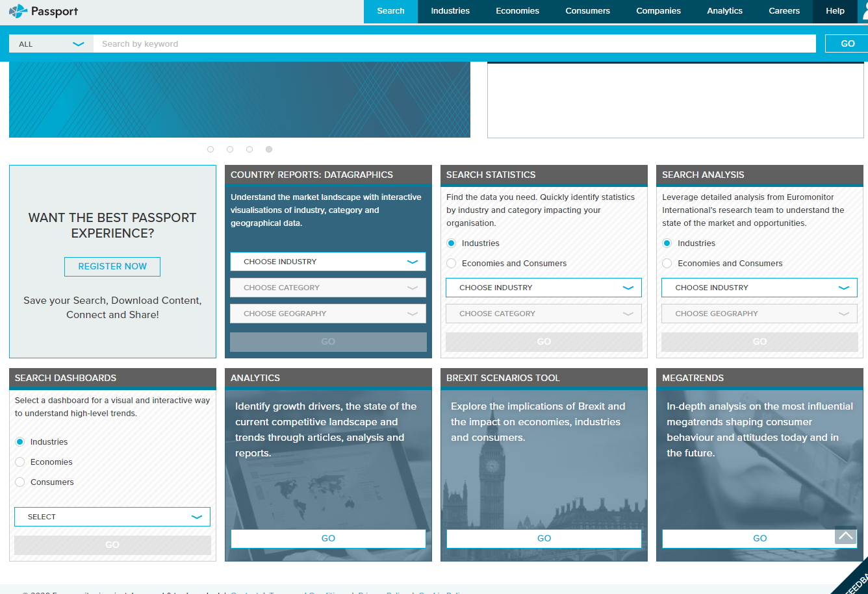Select Economies and Consumers in Search Analysis
The width and height of the screenshot is (868, 594).
[x=667, y=264]
